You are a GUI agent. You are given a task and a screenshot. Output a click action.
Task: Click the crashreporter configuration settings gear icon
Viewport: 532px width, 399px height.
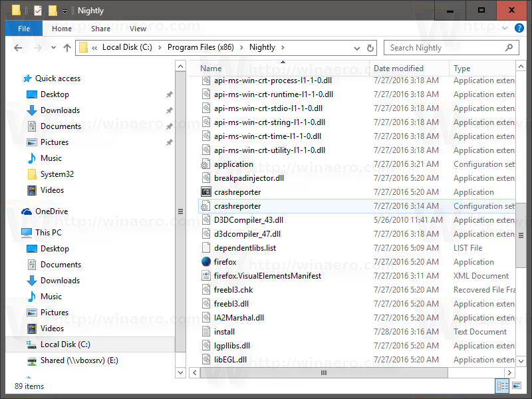click(205, 206)
